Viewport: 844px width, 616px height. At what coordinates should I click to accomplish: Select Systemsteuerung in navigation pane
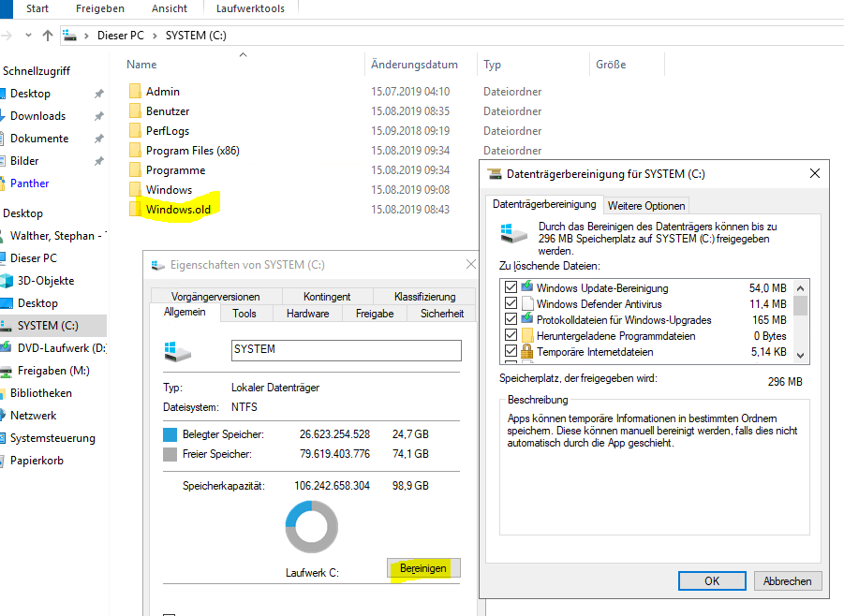click(x=52, y=438)
